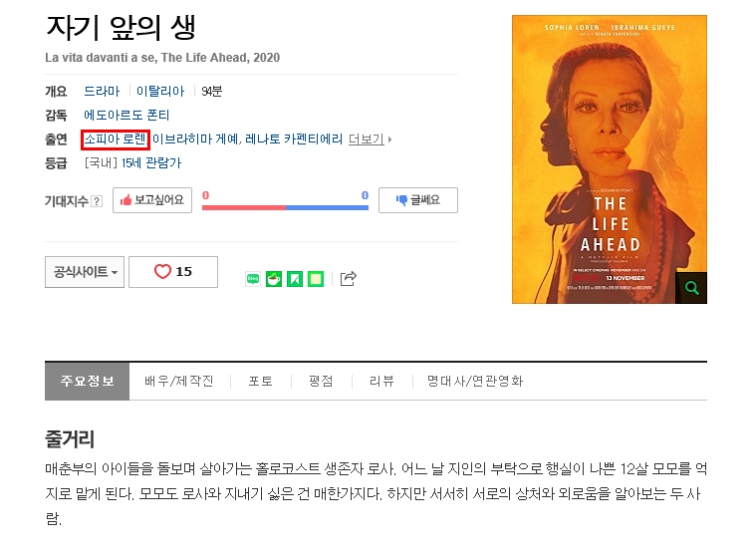
Task: Switch to the 배우/제작진 tab
Action: (179, 381)
